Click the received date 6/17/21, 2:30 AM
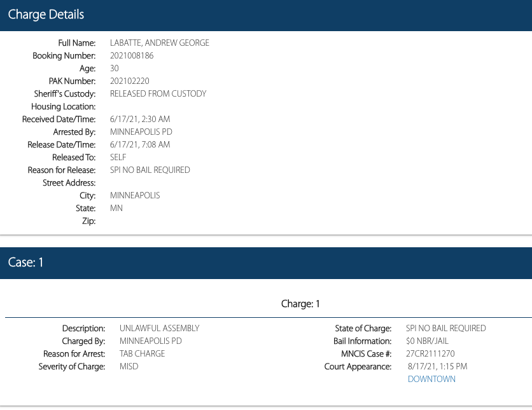The width and height of the screenshot is (532, 410). coord(140,119)
